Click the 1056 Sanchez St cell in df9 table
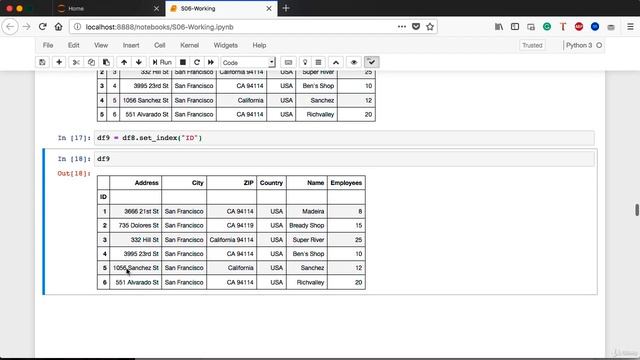This screenshot has width=640, height=360. [x=136, y=268]
